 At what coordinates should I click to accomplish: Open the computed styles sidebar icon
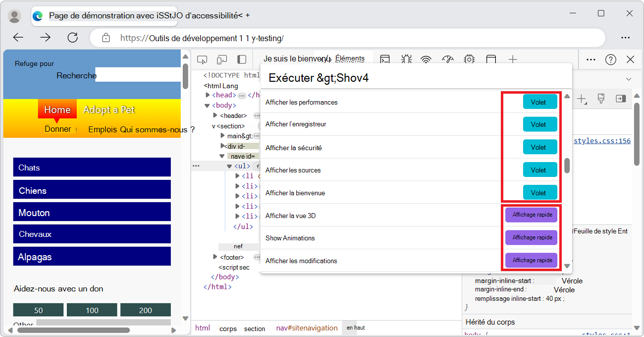pyautogui.click(x=620, y=99)
